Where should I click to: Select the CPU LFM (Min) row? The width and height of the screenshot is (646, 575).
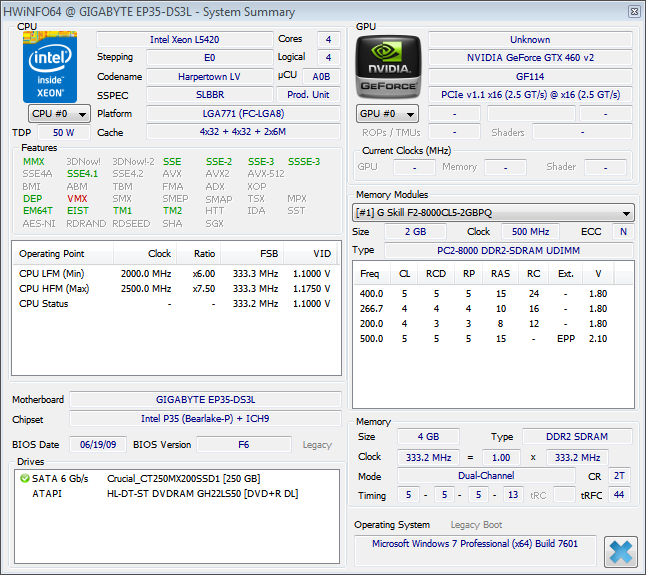(x=175, y=273)
